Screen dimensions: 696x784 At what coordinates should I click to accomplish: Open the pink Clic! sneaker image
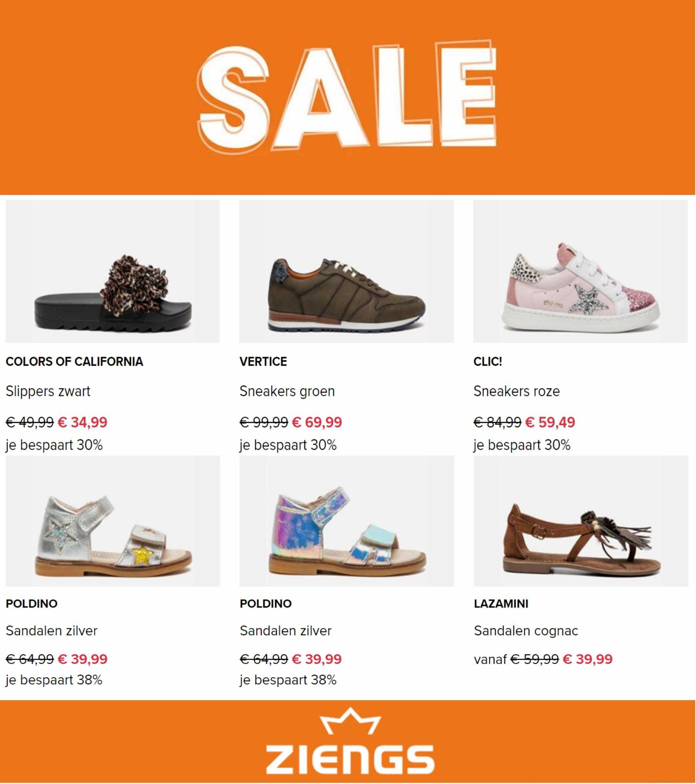tap(580, 271)
